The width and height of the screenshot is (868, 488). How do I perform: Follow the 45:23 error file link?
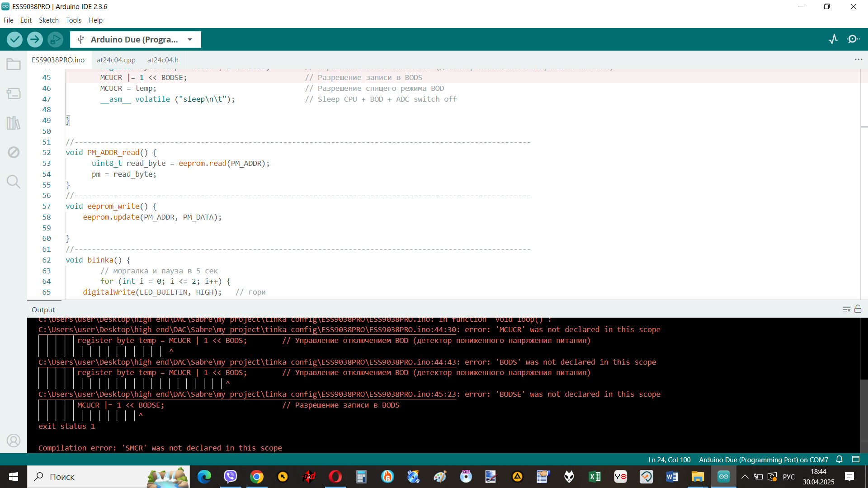(247, 394)
